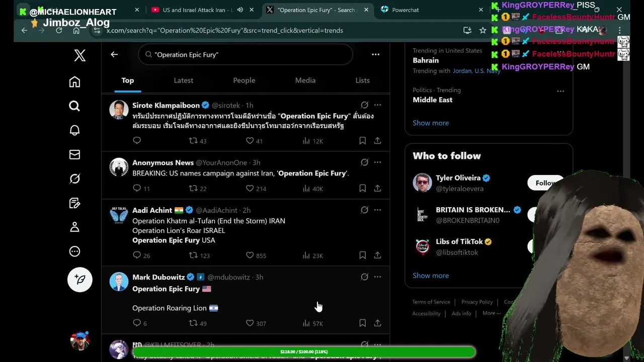Open Libs of TikTok profile
Image resolution: width=644 pixels, height=362 pixels.
(459, 241)
